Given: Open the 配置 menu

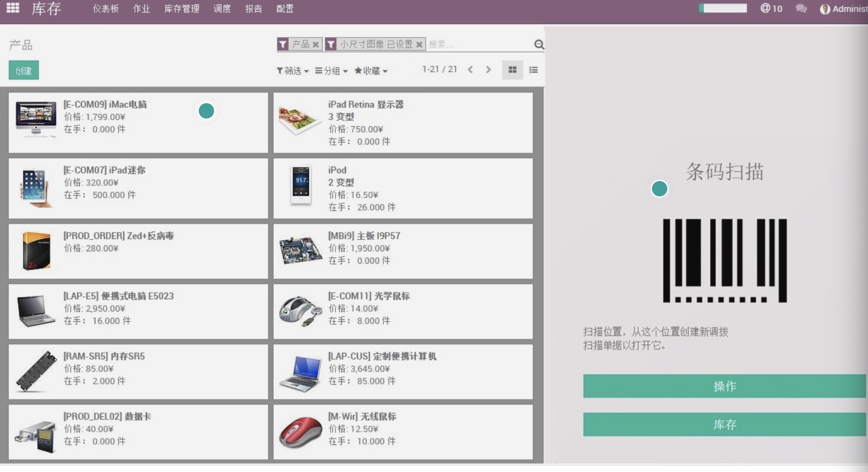Looking at the screenshot, I should (285, 9).
